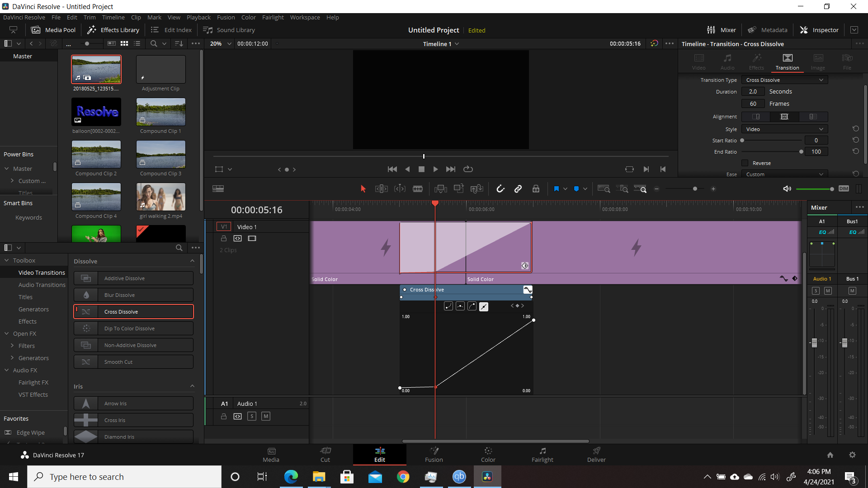This screenshot has width=868, height=488.
Task: Switch to the Deliver page tab
Action: [596, 455]
